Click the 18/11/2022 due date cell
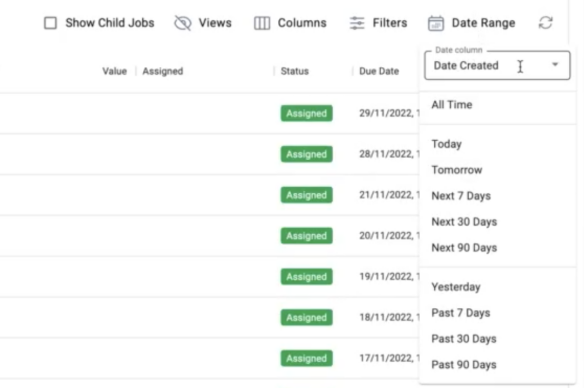The height and width of the screenshot is (388, 584). click(389, 318)
